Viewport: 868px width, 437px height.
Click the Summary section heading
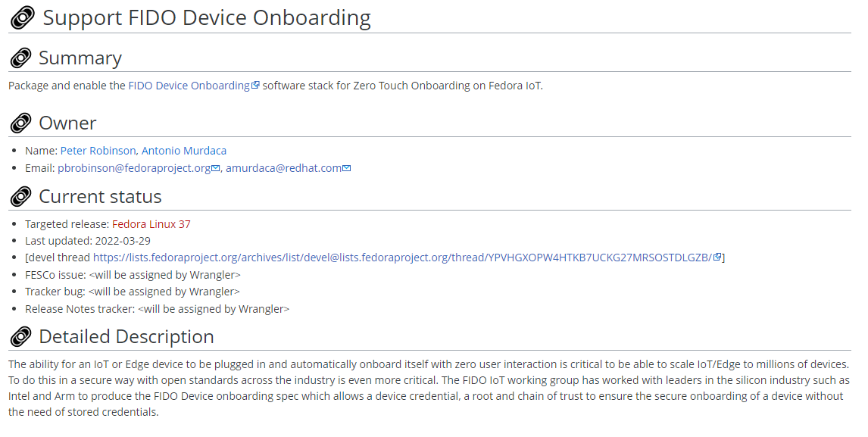[80, 58]
